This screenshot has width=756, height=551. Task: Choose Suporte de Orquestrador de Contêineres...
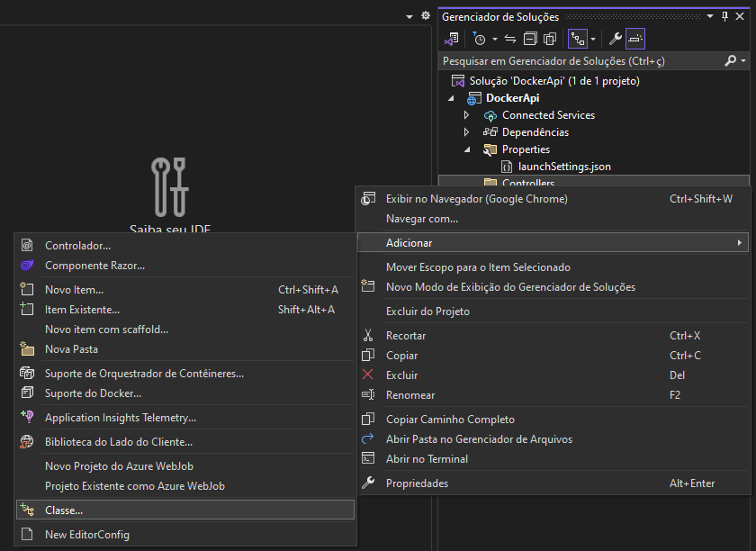coord(185,374)
